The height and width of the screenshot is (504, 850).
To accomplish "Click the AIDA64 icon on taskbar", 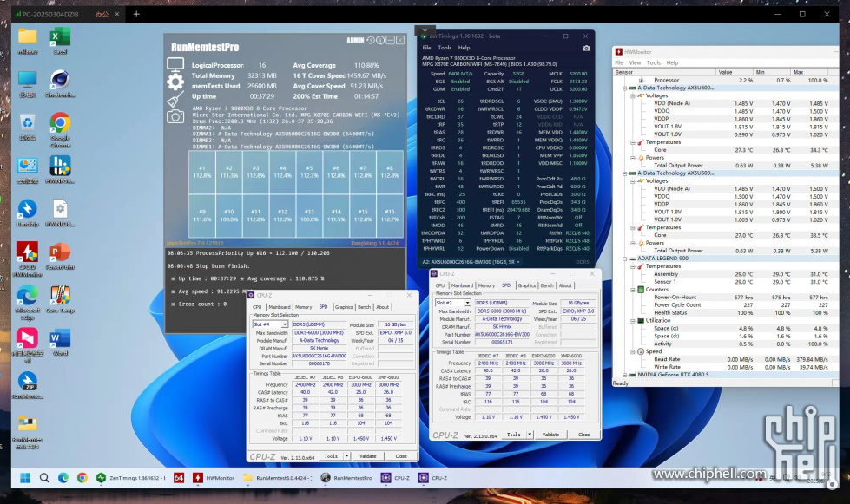I will point(179,478).
